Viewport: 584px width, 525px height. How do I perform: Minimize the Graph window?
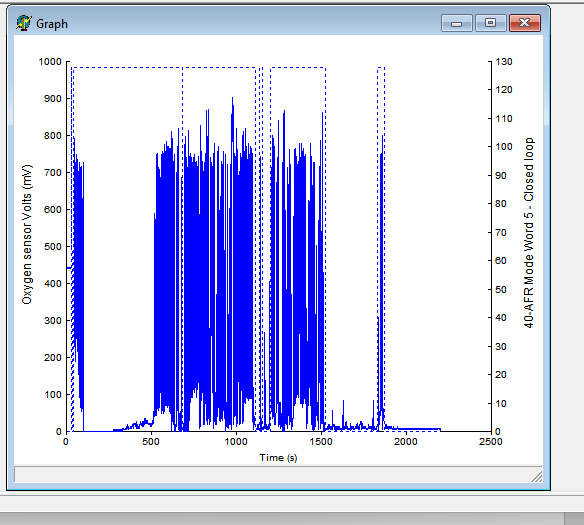[457, 23]
